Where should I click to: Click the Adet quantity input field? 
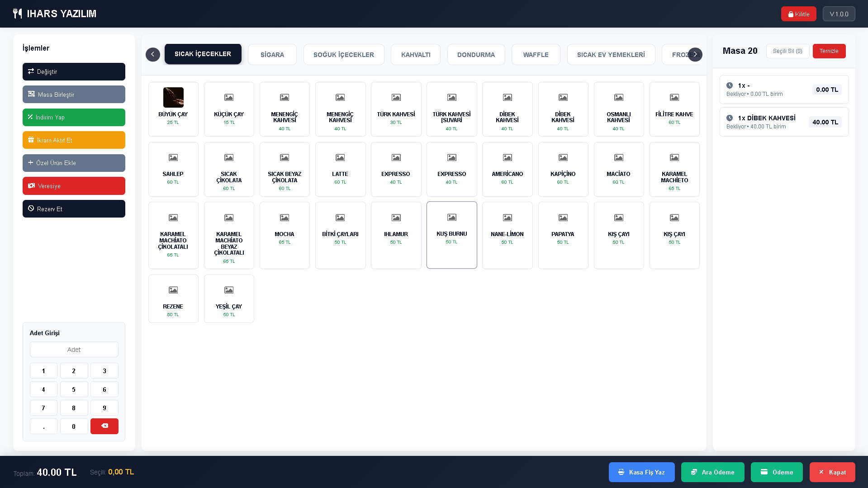point(74,350)
